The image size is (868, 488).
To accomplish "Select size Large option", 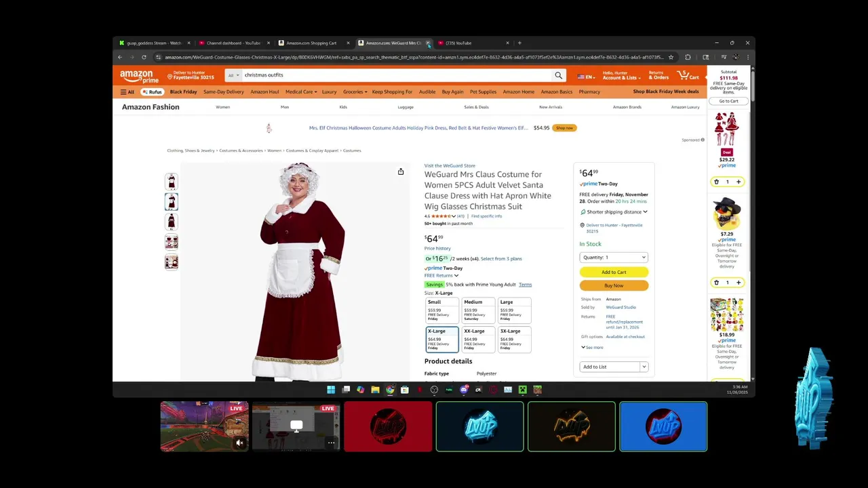I will (x=514, y=310).
